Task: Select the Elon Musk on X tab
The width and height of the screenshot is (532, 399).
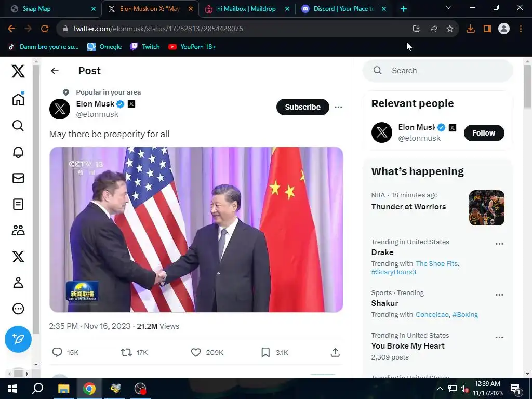Action: click(149, 9)
